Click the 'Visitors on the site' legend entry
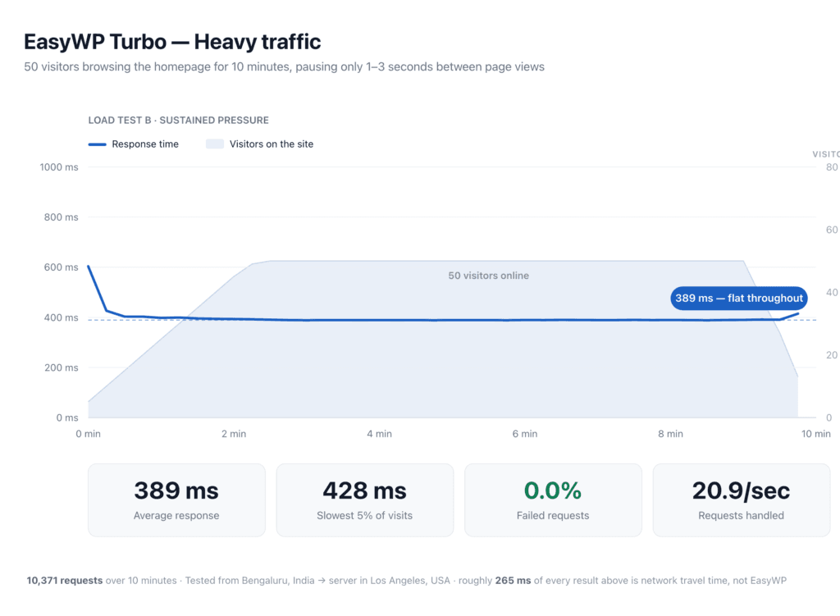Screen dimensions: 840x616 coord(260,144)
